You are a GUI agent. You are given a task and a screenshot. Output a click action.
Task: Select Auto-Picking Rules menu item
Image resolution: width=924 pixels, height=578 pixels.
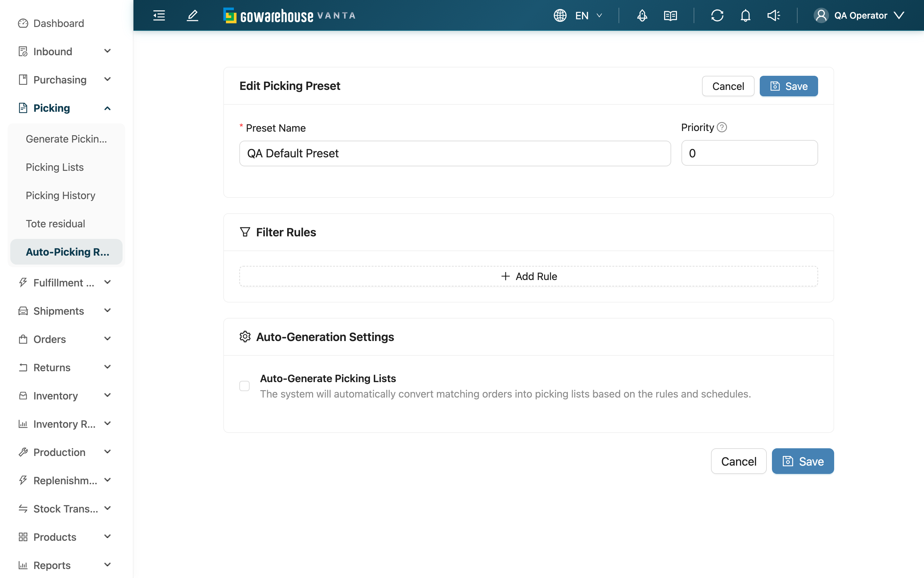[x=66, y=252]
